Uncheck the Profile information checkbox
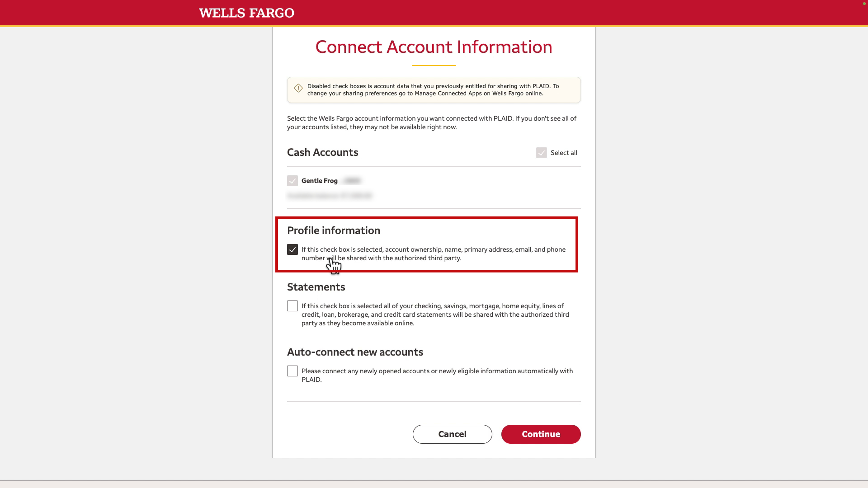This screenshot has width=868, height=488. (292, 249)
